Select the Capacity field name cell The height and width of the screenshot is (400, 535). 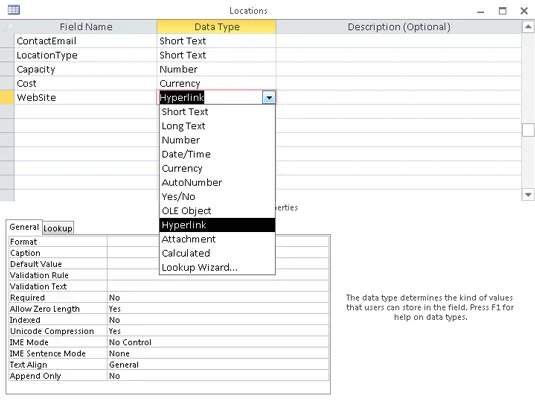(86, 69)
